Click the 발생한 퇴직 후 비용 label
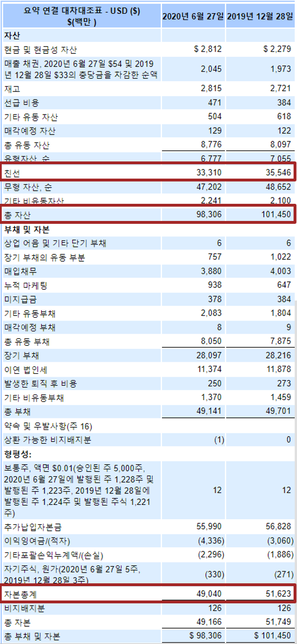This screenshot has height=644, width=297. click(x=40, y=384)
